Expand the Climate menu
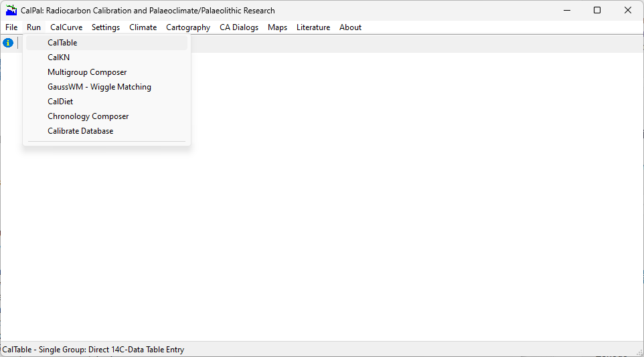 click(x=143, y=27)
